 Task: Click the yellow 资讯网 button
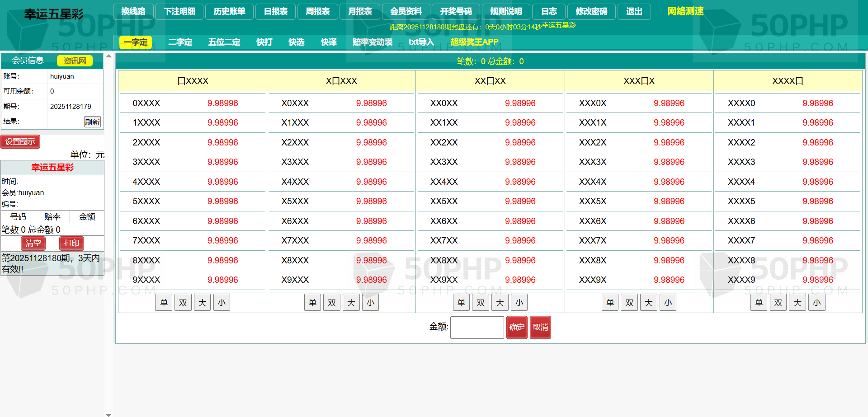(75, 61)
